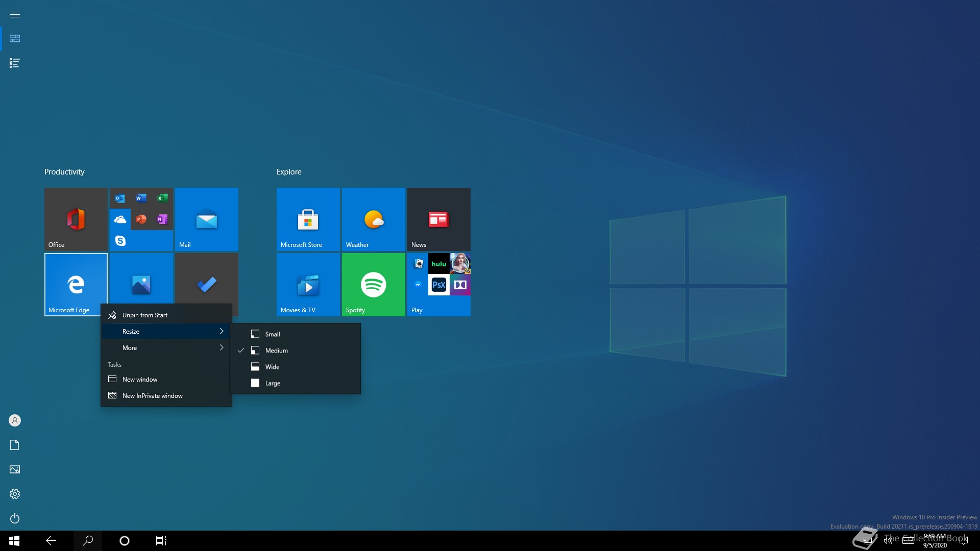Select Unpin from Start
980x551 pixels.
click(166, 315)
